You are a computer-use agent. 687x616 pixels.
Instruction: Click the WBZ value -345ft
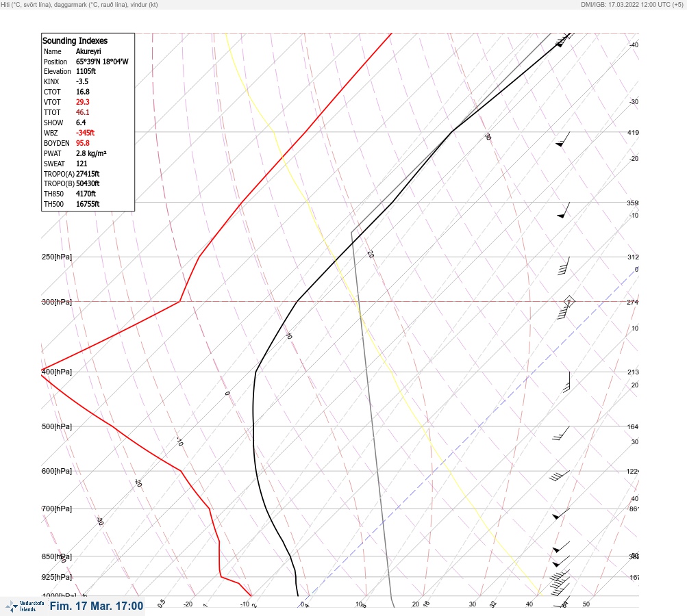(85, 133)
